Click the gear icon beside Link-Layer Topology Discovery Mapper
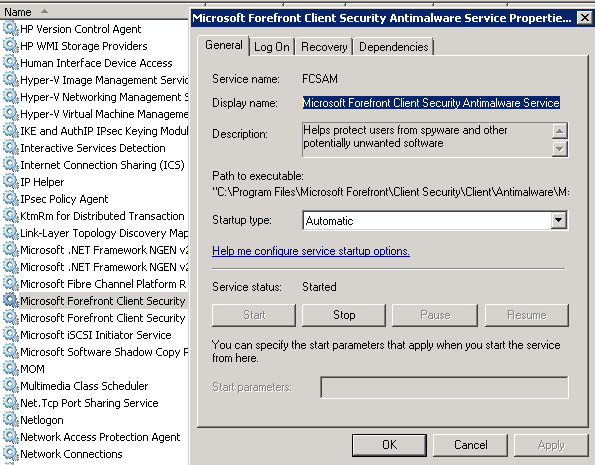This screenshot has height=465, width=595. pyautogui.click(x=10, y=233)
